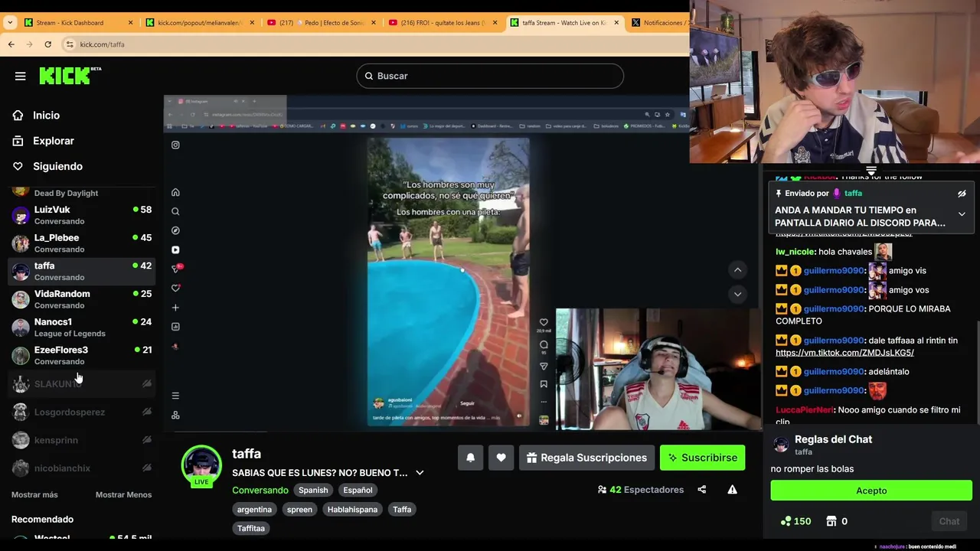The image size is (980, 551).
Task: Open browser tab list dropdown arrow
Action: (10, 23)
